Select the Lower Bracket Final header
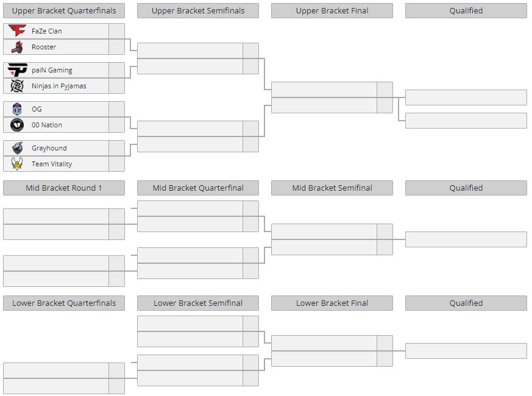Image resolution: width=532 pixels, height=396 pixels. tap(332, 303)
